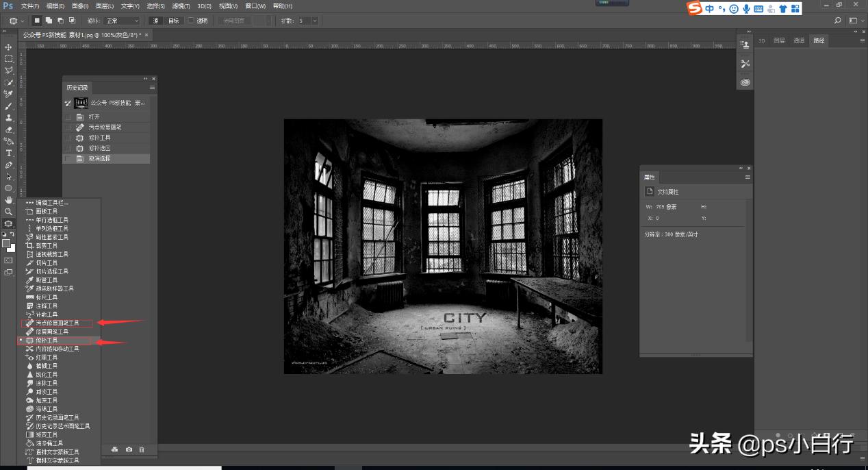Select the Quick Selection tool
Viewport: 868px width, 470px height.
click(9, 82)
